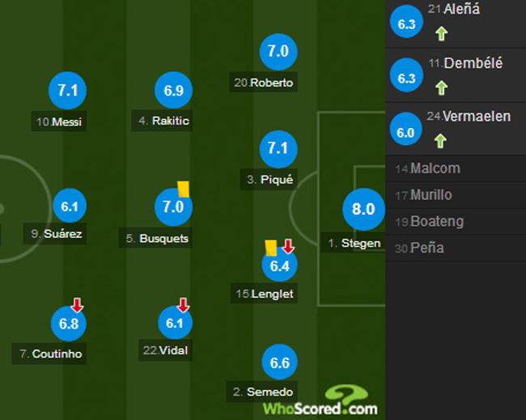Click Dembélé's green substitution arrow

pyautogui.click(x=441, y=87)
